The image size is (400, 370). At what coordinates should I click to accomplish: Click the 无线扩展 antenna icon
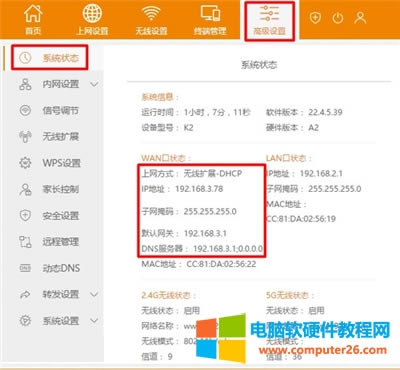[25, 137]
